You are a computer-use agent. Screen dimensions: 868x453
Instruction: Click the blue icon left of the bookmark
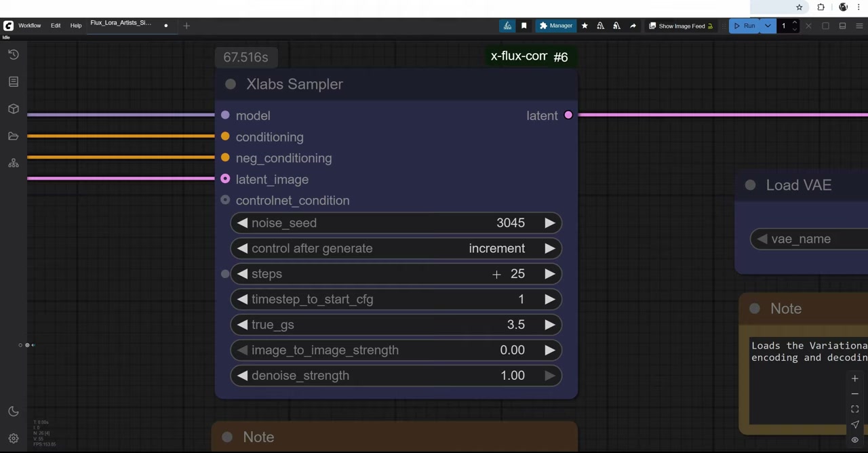tap(507, 26)
